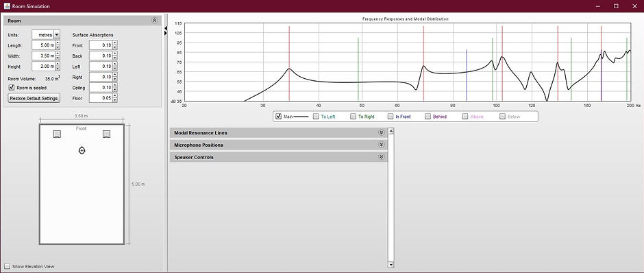The height and width of the screenshot is (273, 644).
Task: Increase room Width with up stepper
Action: click(57, 54)
